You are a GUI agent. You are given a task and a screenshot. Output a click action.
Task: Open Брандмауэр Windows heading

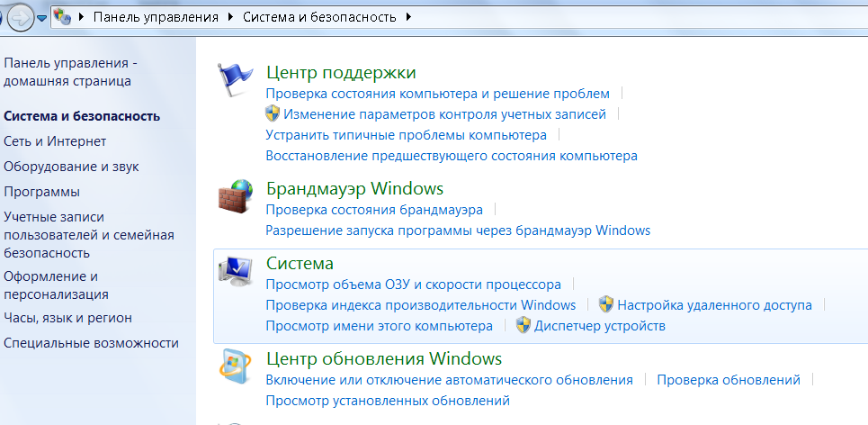[354, 188]
